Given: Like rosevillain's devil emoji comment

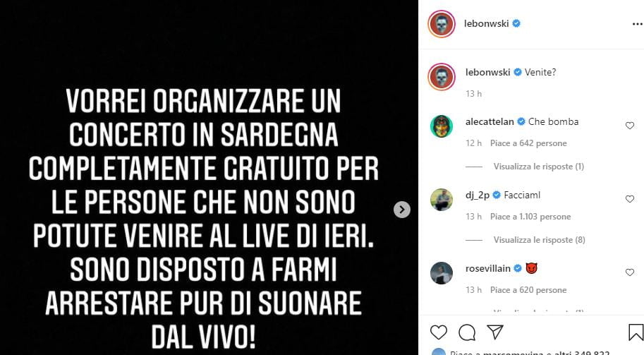Looking at the screenshot, I should tap(630, 272).
